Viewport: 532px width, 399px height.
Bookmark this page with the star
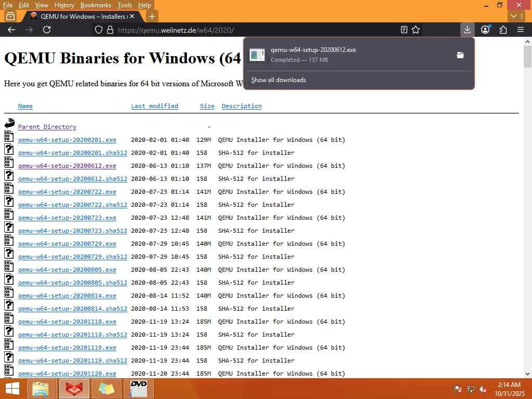point(416,30)
